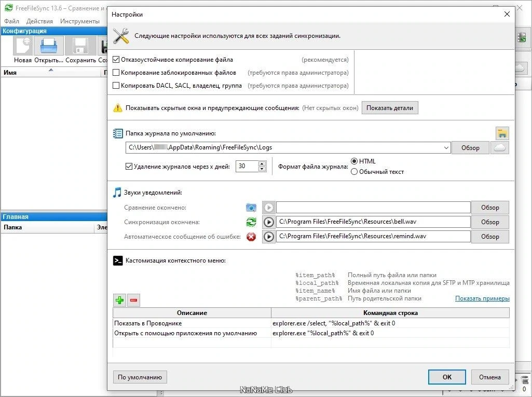Image resolution: width=532 pixels, height=397 pixels.
Task: Browse for synchronization finished sound file
Action: (x=490, y=222)
